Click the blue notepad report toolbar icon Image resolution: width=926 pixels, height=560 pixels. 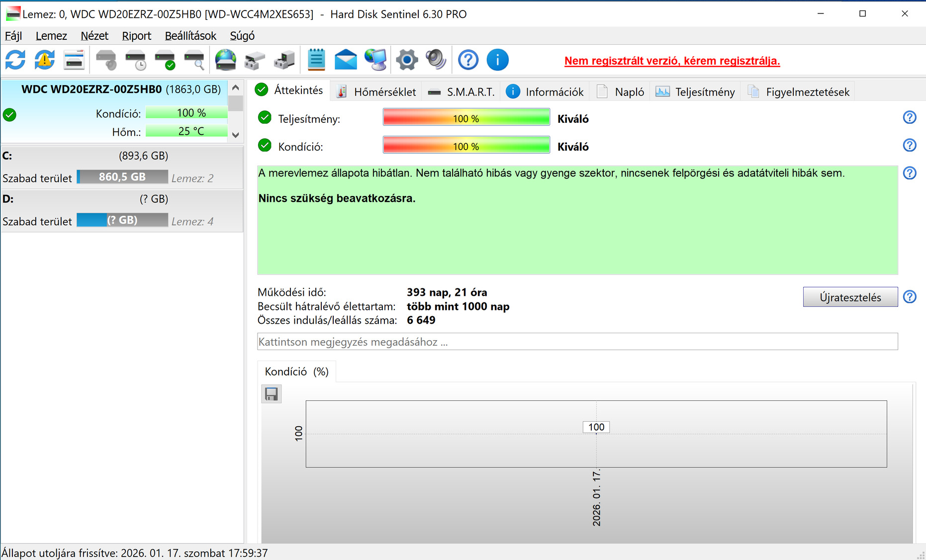316,60
